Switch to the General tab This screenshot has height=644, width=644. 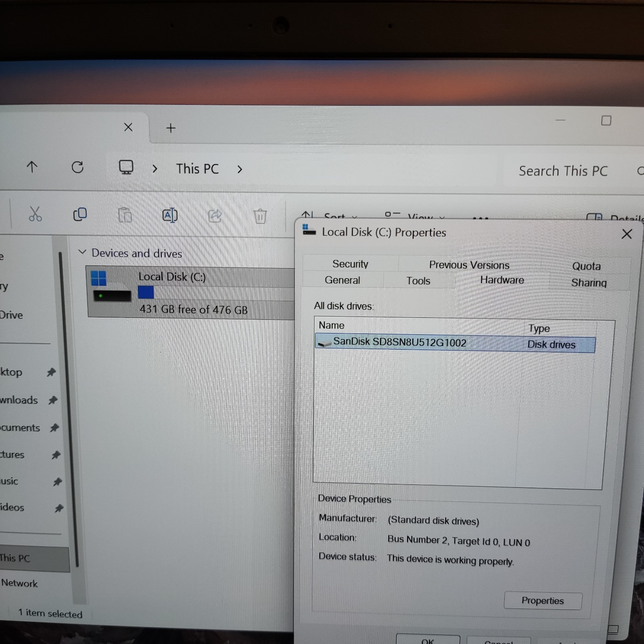coord(342,280)
